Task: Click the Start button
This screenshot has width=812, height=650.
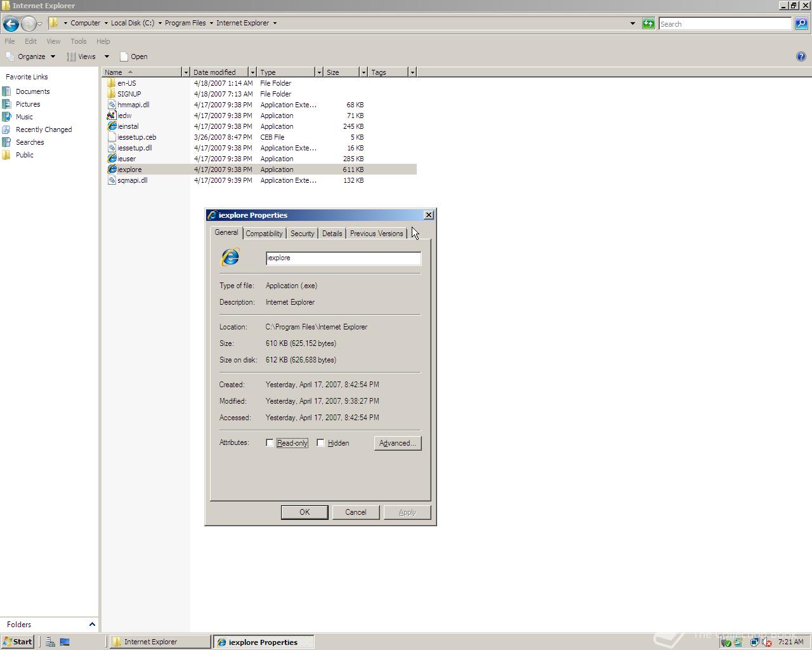Action: [18, 642]
